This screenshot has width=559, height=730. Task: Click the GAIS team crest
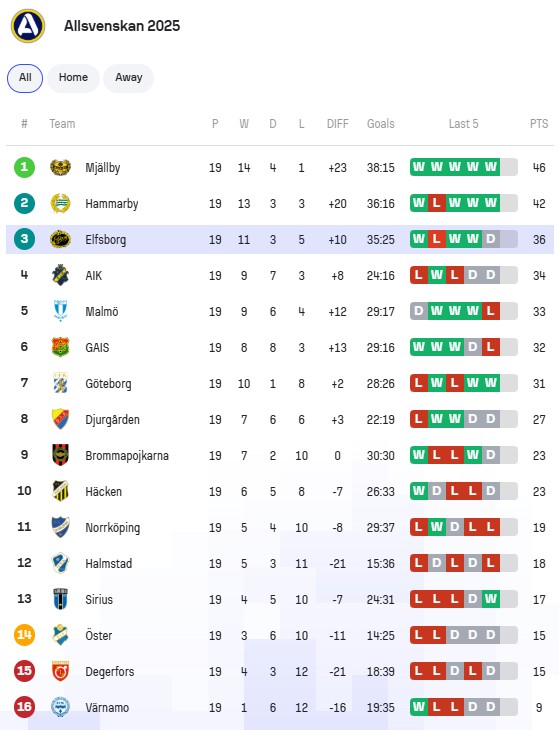(x=61, y=347)
